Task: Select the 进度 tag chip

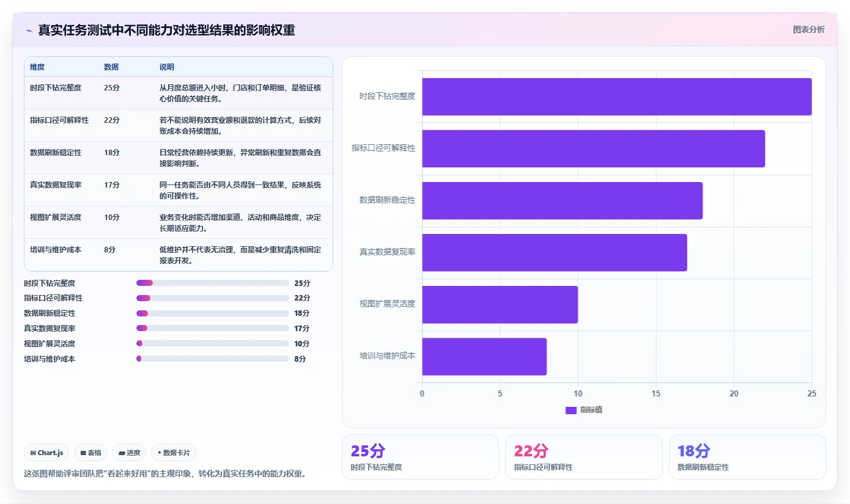Action: coord(129,453)
